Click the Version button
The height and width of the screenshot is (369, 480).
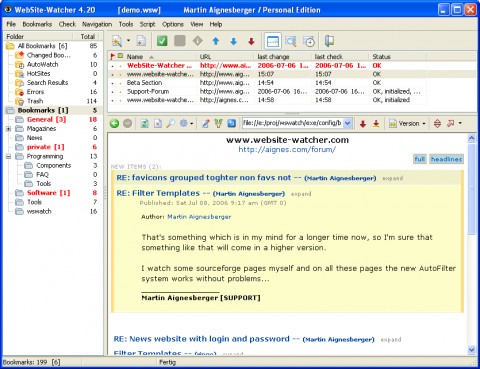coord(404,124)
